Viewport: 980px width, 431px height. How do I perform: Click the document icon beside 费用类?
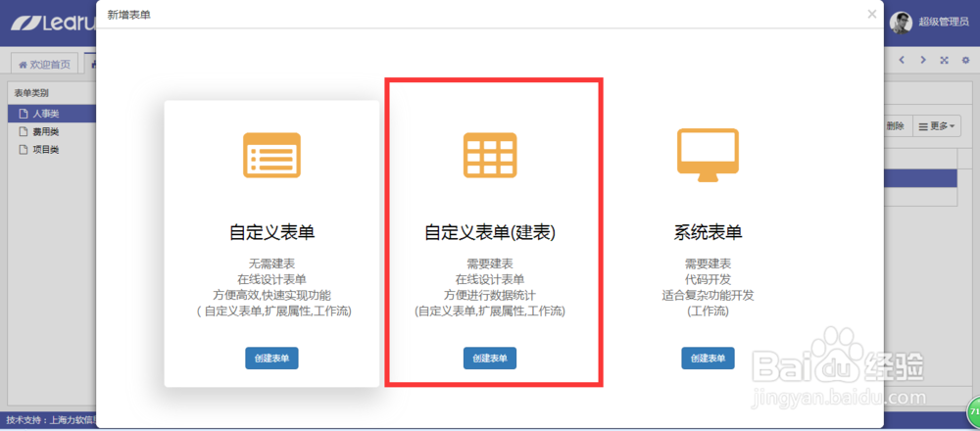24,132
